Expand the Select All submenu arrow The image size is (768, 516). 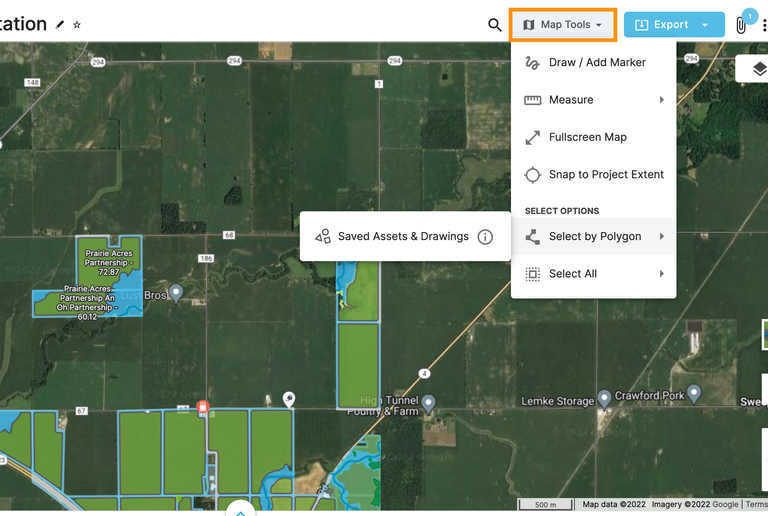[x=662, y=274]
